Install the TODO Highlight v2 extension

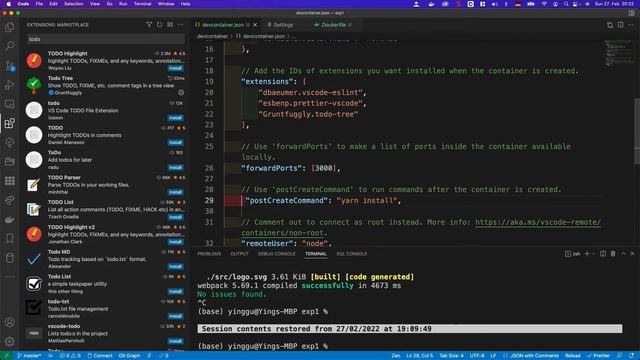[176, 242]
